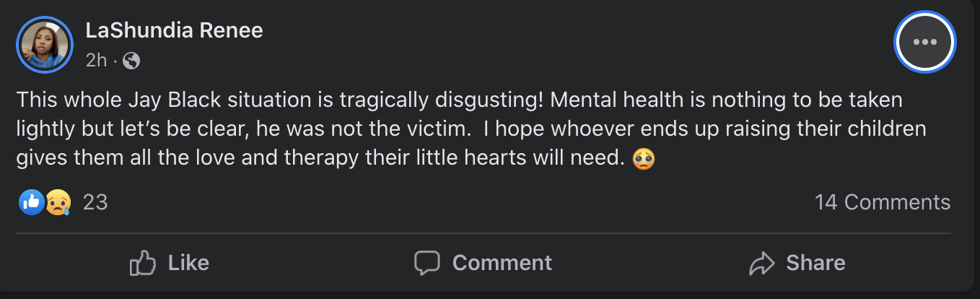Click LaShundia Renee's profile picture
Viewport: 980px width, 299px height.
pos(45,45)
